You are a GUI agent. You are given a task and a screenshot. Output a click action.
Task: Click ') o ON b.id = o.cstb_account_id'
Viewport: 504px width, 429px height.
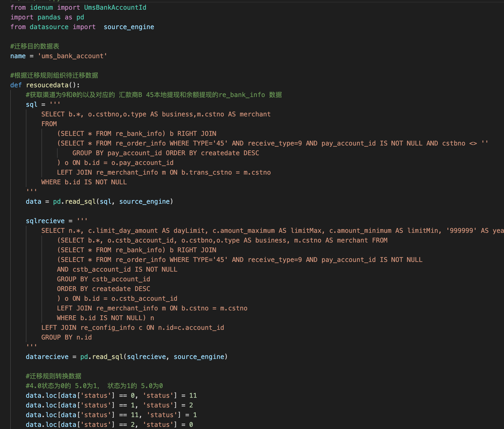click(117, 299)
